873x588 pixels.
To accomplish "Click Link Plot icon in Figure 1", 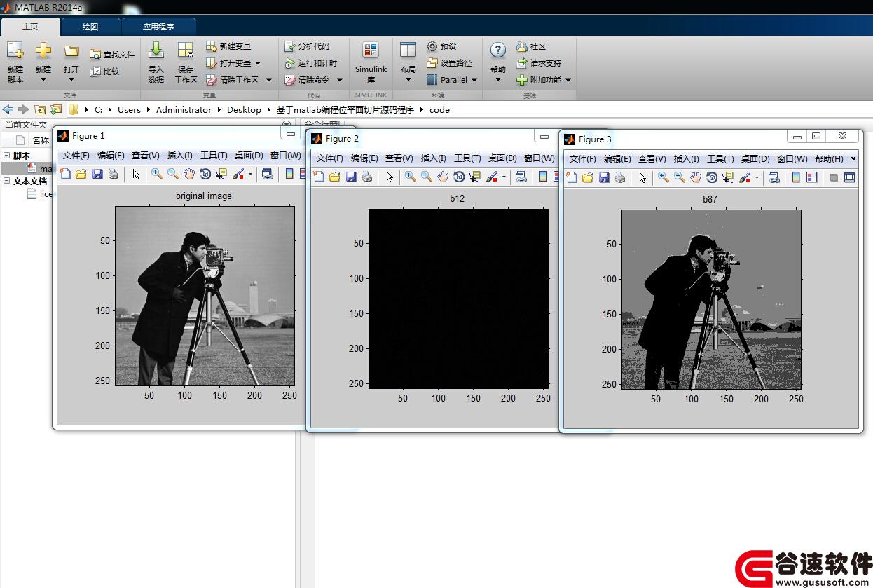I will [267, 175].
